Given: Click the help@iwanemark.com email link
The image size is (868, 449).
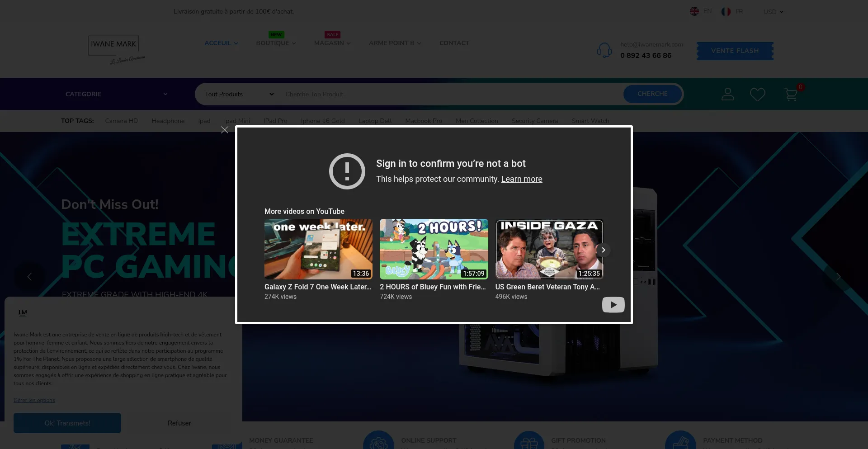Looking at the screenshot, I should tap(651, 44).
